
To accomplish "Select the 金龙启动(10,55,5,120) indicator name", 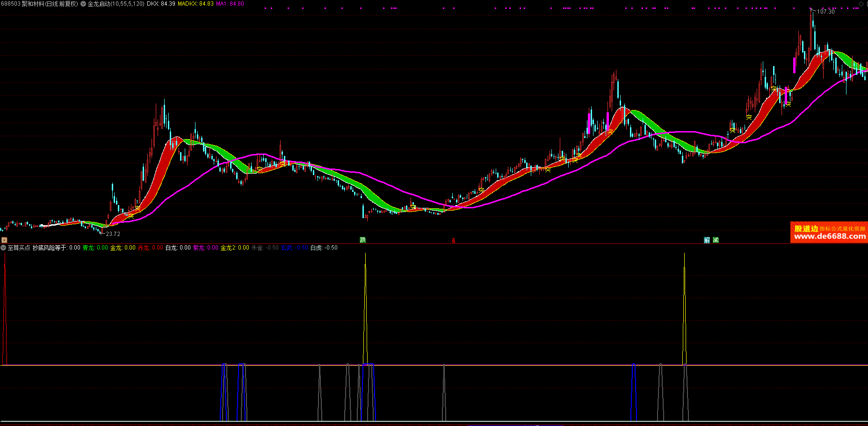I will pos(116,4).
